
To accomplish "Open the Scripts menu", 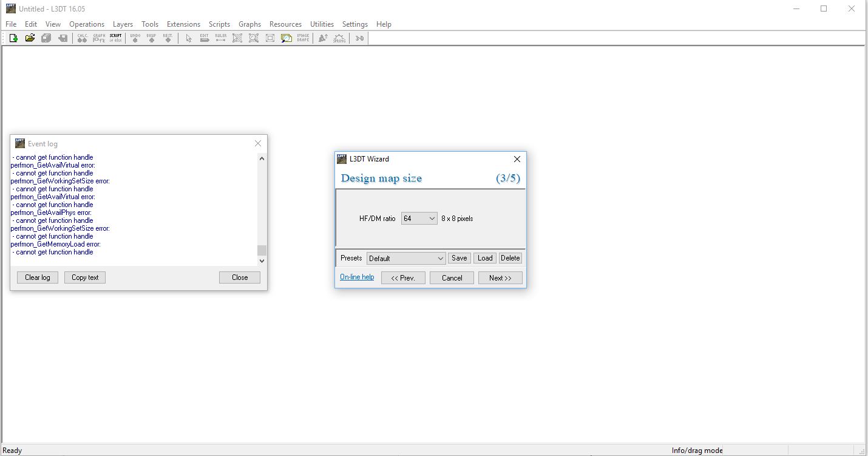I will click(x=219, y=24).
